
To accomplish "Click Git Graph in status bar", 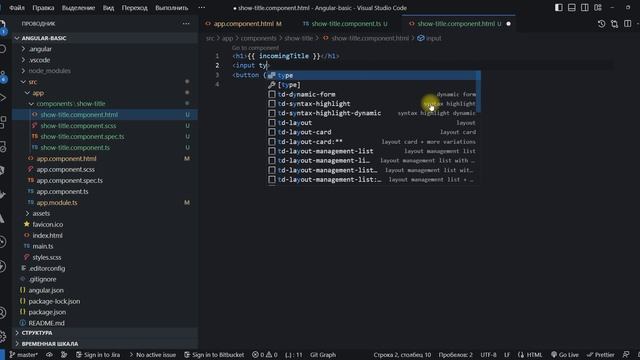I will click(323, 355).
